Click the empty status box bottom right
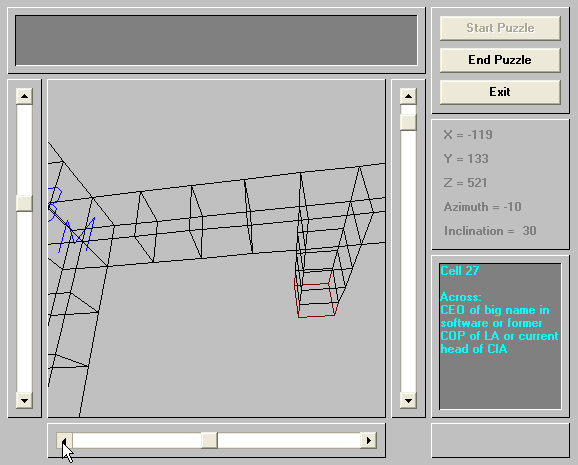The height and width of the screenshot is (465, 578). tap(500, 441)
